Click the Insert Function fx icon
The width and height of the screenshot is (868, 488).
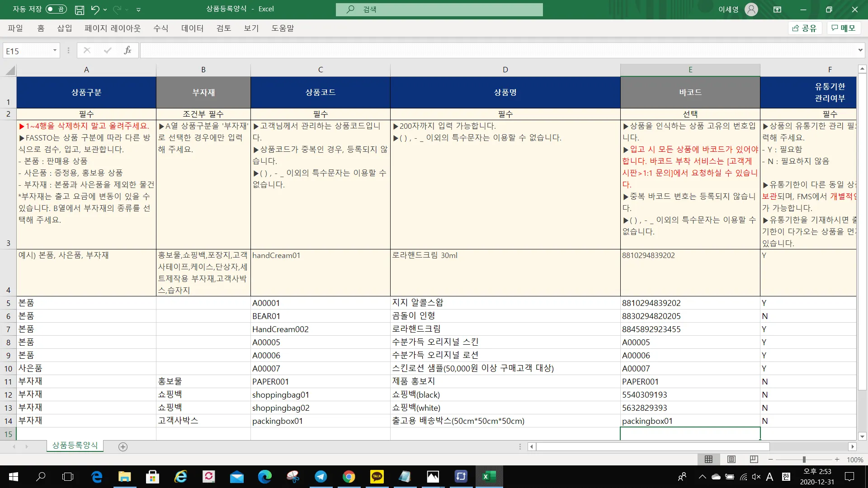coord(127,51)
